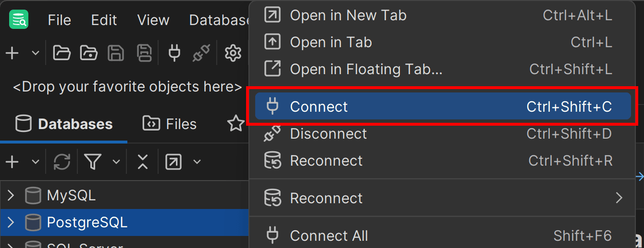Click the favorites drop area
Image resolution: width=644 pixels, height=248 pixels.
pyautogui.click(x=127, y=87)
